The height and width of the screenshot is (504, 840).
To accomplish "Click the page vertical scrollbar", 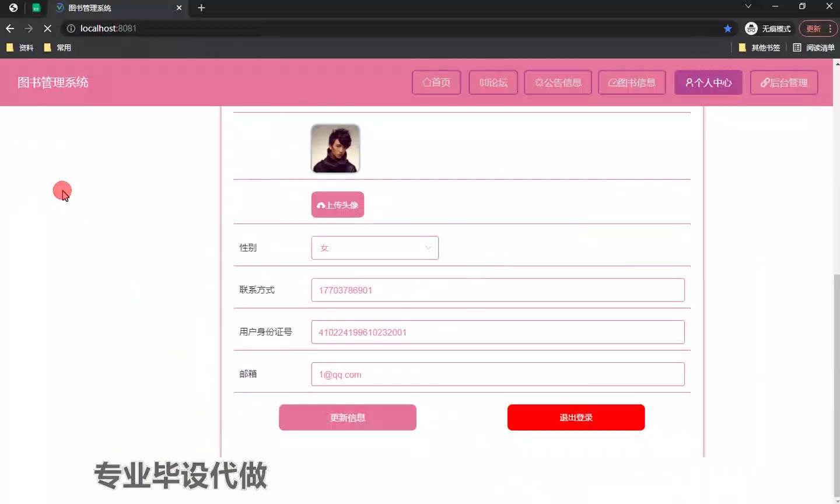I will click(x=836, y=385).
